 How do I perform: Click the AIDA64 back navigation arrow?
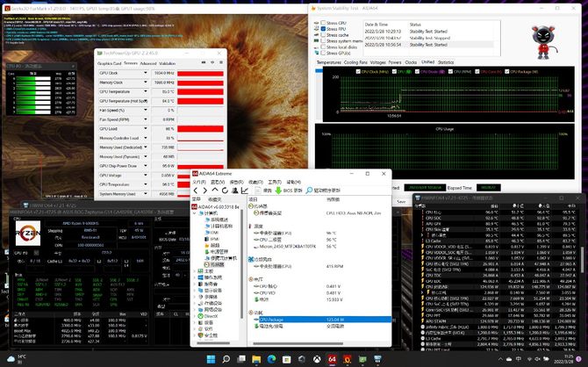197,190
